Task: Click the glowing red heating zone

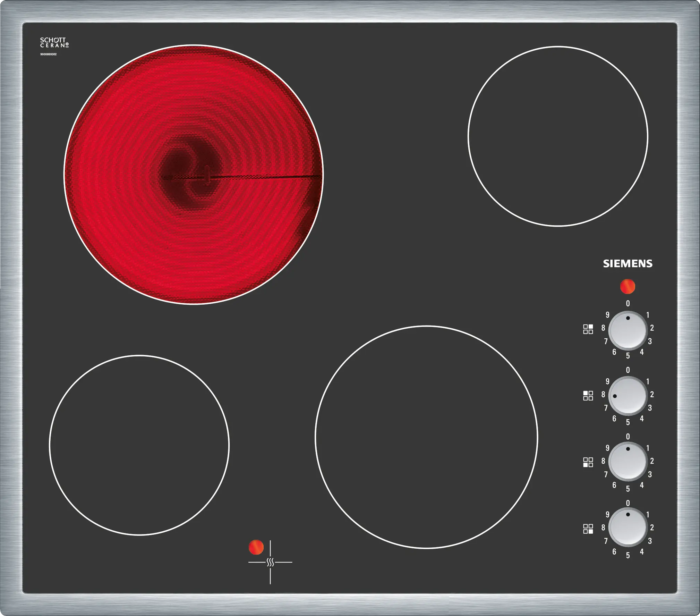Action: click(x=194, y=175)
